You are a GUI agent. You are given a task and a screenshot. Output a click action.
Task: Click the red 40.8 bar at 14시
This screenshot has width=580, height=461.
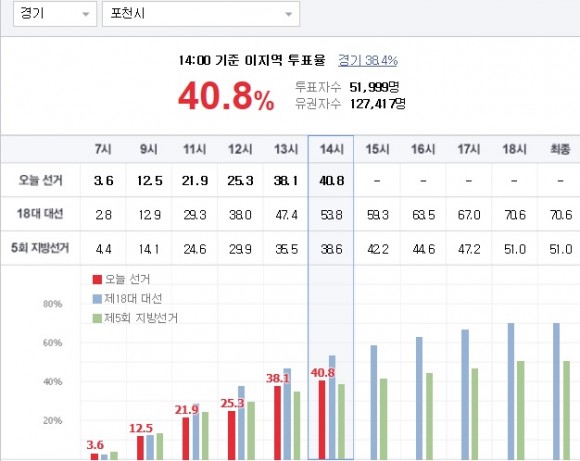(x=322, y=420)
